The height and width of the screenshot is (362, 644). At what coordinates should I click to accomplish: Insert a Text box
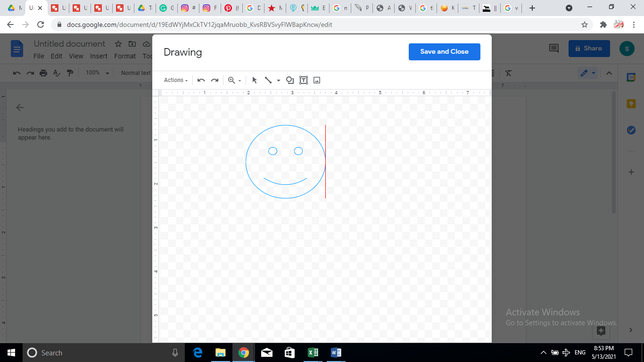(303, 80)
